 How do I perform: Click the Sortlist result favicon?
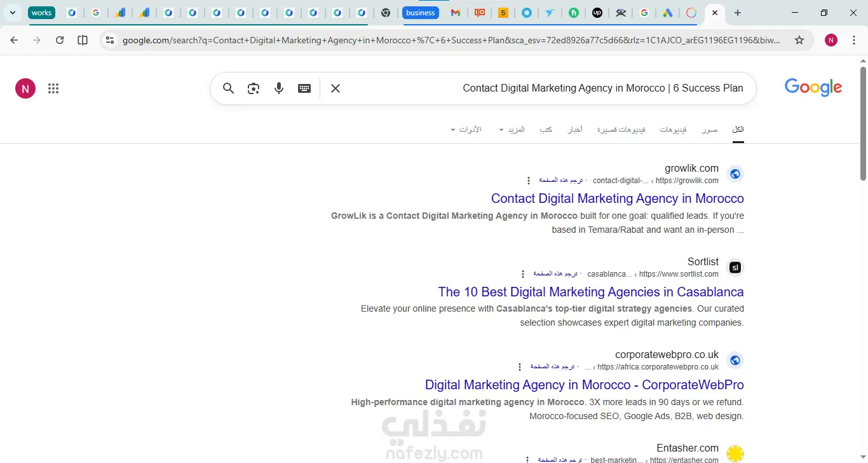[x=735, y=268]
